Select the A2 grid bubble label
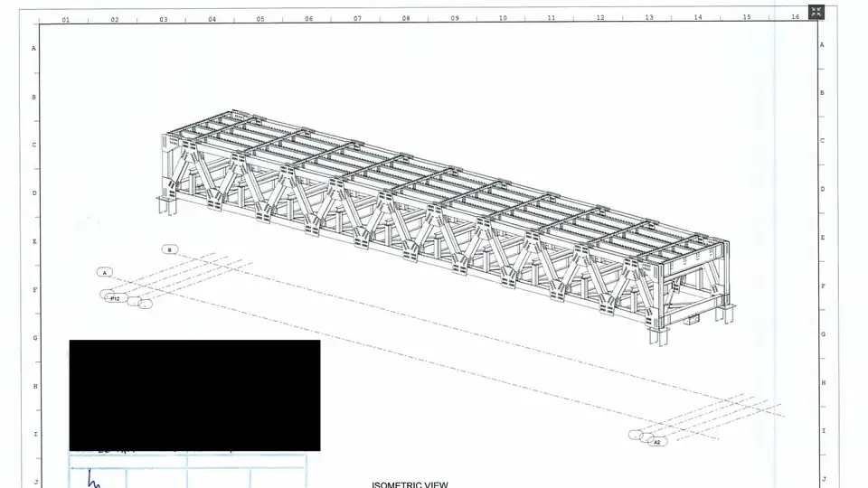The image size is (868, 488). (657, 442)
